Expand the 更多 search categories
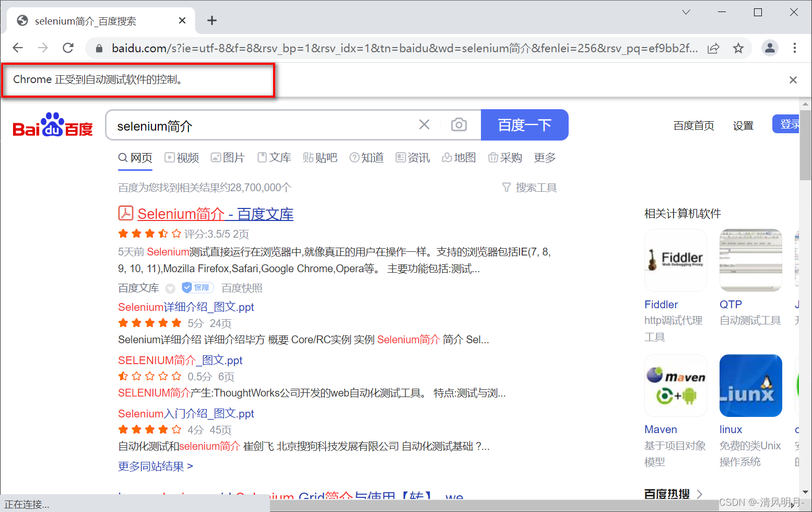The height and width of the screenshot is (512, 812). pyautogui.click(x=545, y=158)
